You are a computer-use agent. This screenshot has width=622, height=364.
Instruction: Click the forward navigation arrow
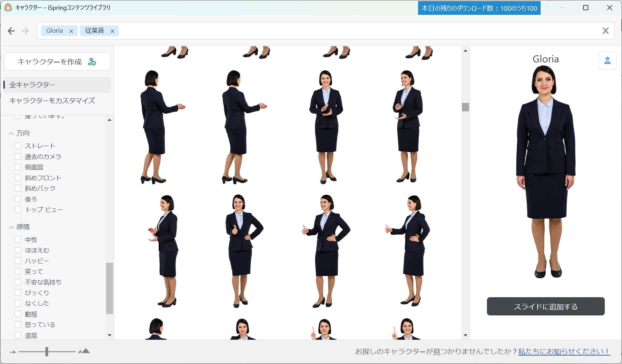tap(25, 31)
